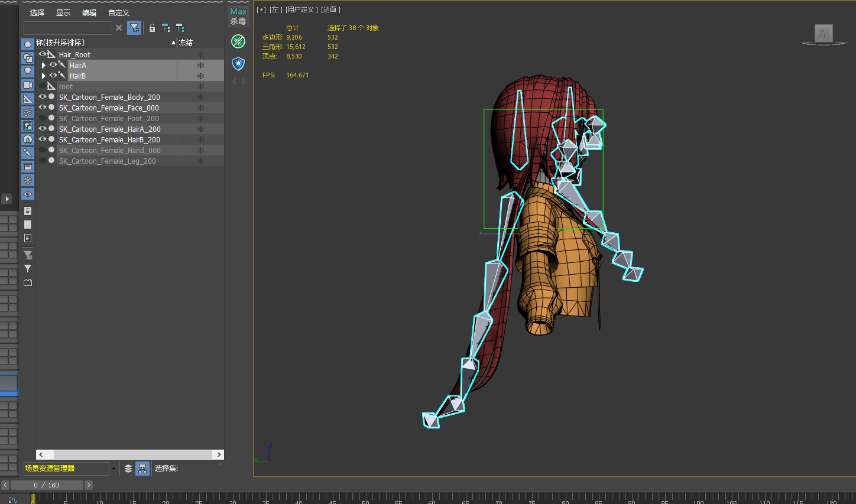The width and height of the screenshot is (856, 504).
Task: Toggle visibility eye of Hair_Root
Action: pyautogui.click(x=43, y=54)
